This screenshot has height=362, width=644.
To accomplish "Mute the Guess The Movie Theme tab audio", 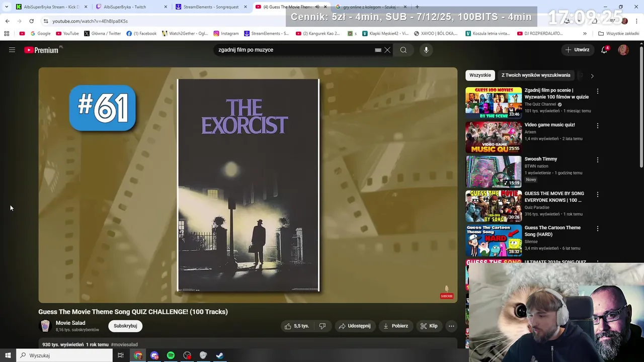I will coord(317,7).
